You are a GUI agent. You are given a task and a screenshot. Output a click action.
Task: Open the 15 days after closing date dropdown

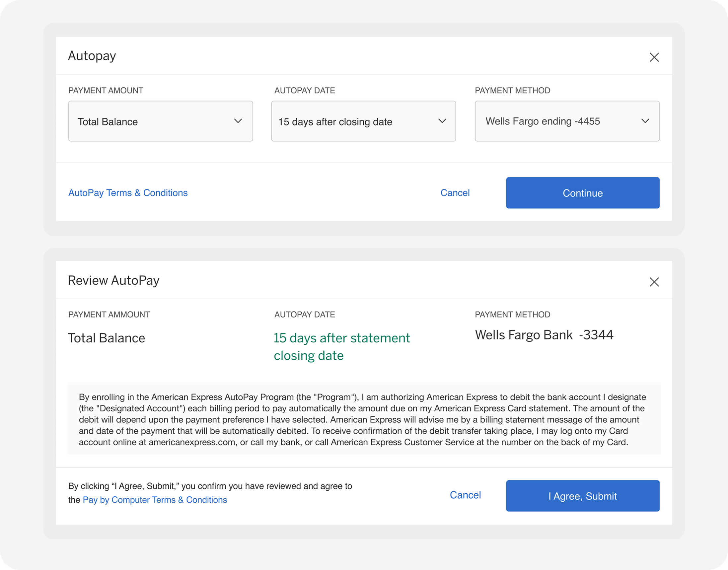click(363, 121)
